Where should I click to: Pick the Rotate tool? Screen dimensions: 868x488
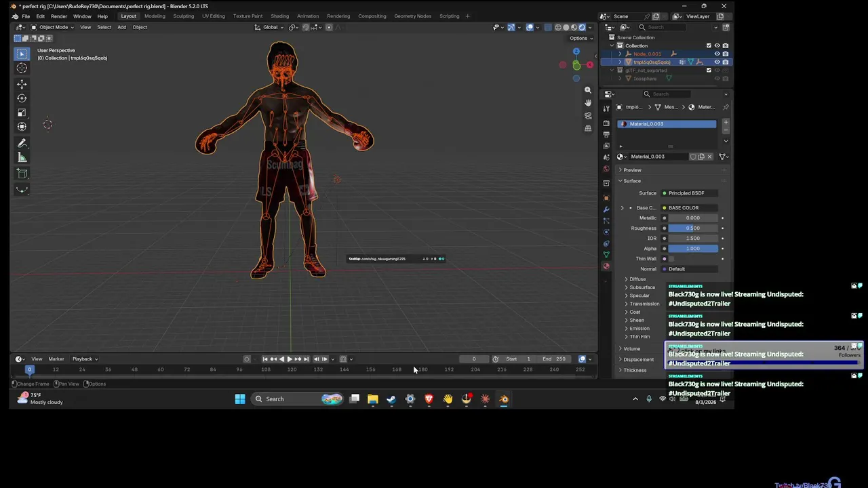point(22,98)
